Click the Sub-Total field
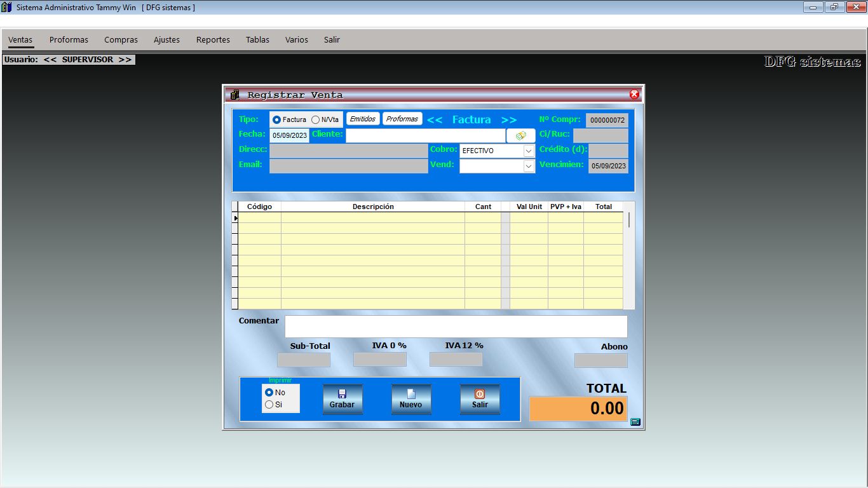This screenshot has height=488, width=868. pyautogui.click(x=304, y=360)
